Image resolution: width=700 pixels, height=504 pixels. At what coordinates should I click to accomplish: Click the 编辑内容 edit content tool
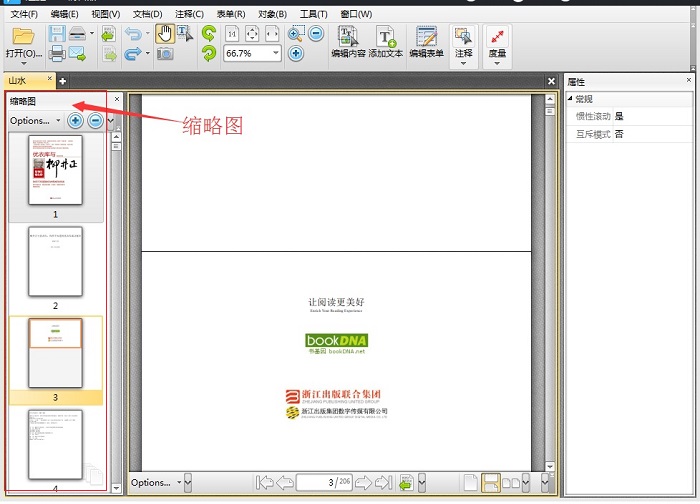click(348, 42)
